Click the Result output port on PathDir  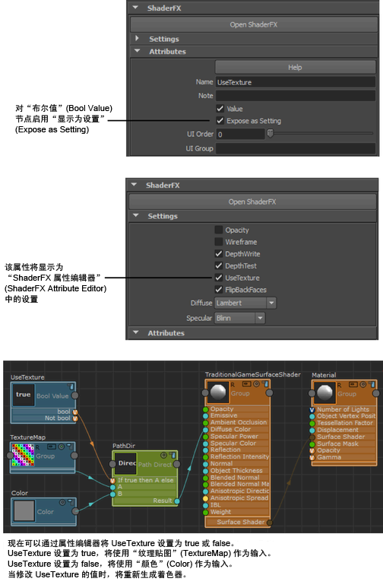pos(177,501)
